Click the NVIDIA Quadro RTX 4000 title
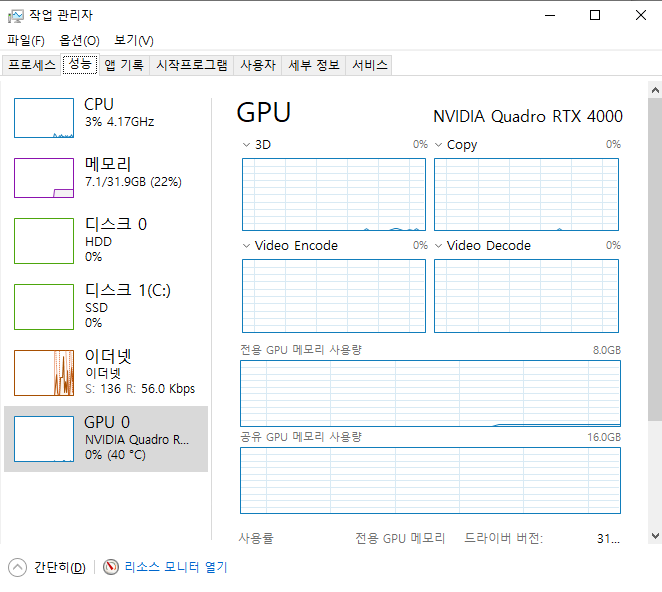The image size is (662, 592). pyautogui.click(x=528, y=116)
